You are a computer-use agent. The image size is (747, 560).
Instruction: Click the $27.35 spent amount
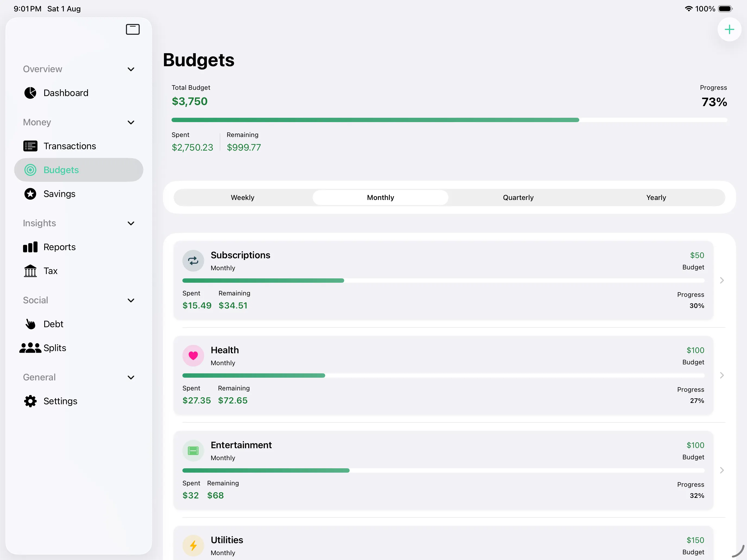pos(197,400)
